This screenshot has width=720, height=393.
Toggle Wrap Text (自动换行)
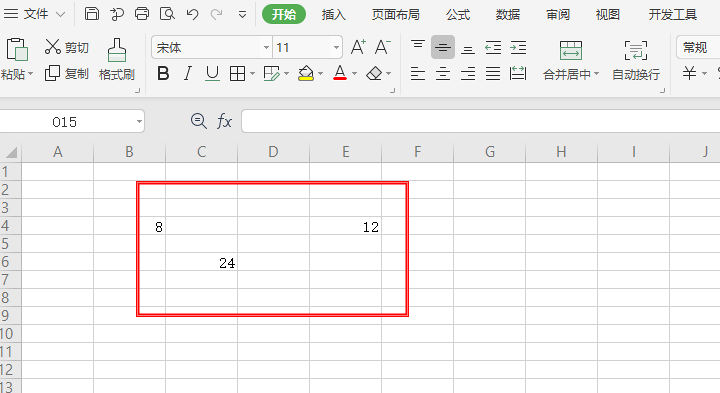[636, 60]
